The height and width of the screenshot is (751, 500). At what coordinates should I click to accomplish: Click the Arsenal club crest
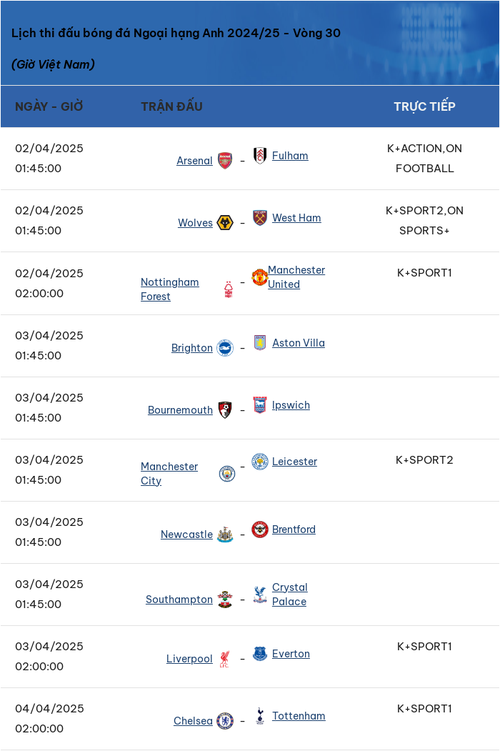tap(225, 160)
